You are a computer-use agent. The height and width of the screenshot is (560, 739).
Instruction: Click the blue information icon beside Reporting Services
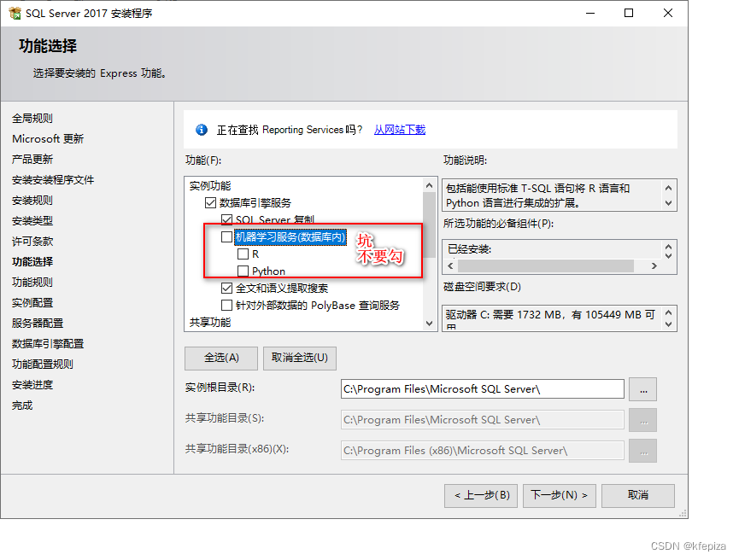pyautogui.click(x=202, y=130)
